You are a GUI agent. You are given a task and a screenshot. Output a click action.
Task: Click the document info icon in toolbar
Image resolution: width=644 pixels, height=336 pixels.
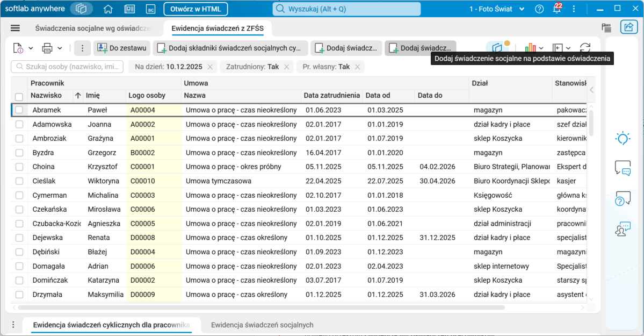[x=18, y=48]
